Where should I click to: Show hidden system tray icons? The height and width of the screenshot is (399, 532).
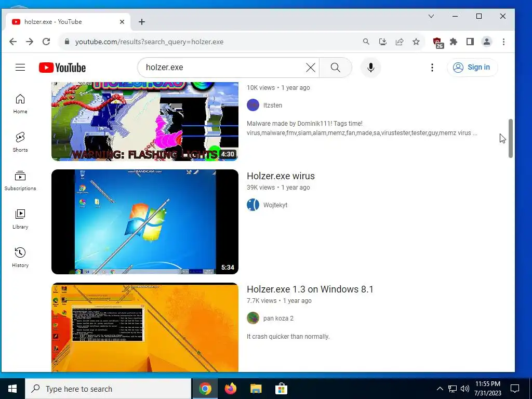point(440,389)
